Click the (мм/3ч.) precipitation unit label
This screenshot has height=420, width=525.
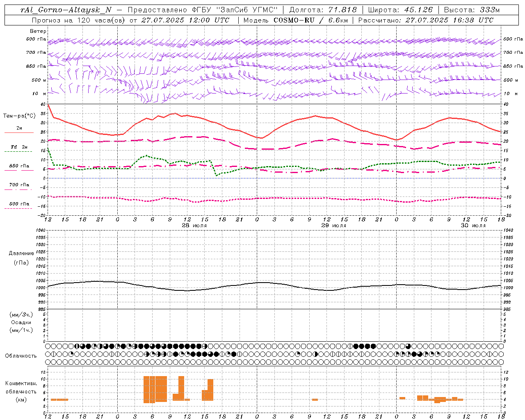(x=21, y=315)
